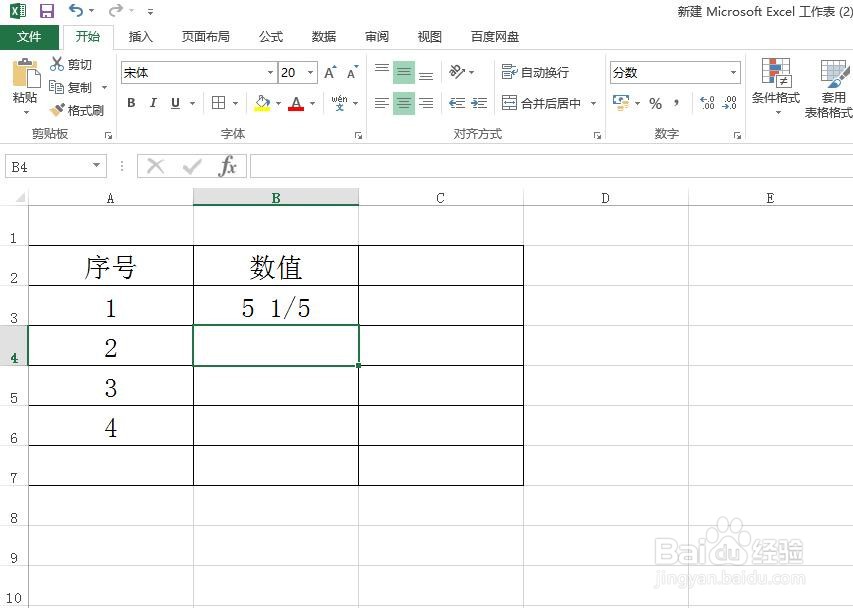Screen dimensions: 853x608
Task: Click the select-all corner triangle
Action: (x=20, y=197)
